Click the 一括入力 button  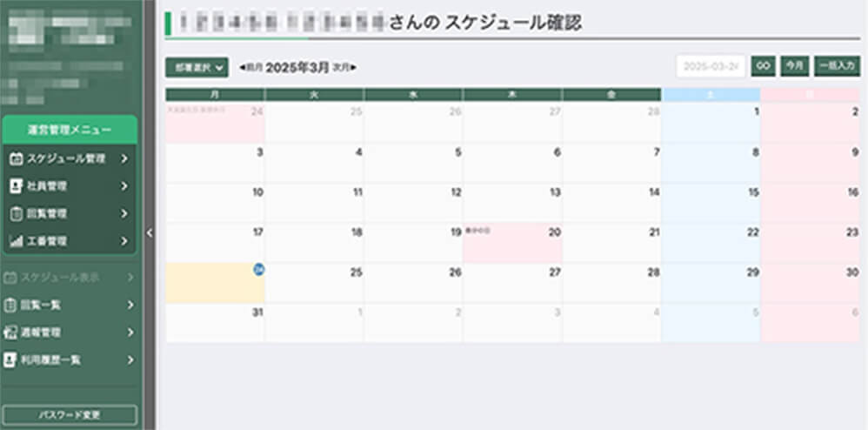[x=837, y=66]
